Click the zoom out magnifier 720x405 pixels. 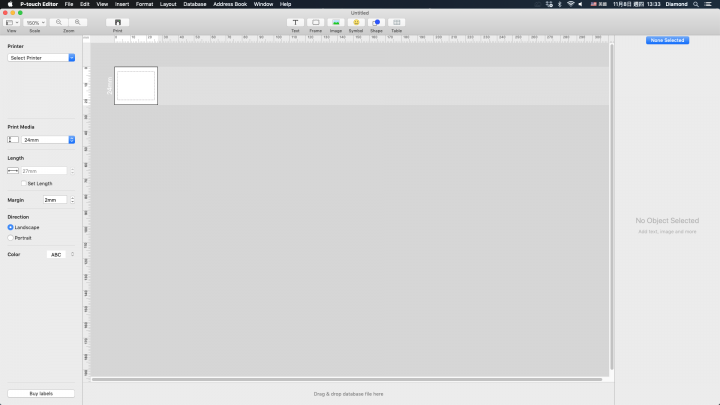59,22
